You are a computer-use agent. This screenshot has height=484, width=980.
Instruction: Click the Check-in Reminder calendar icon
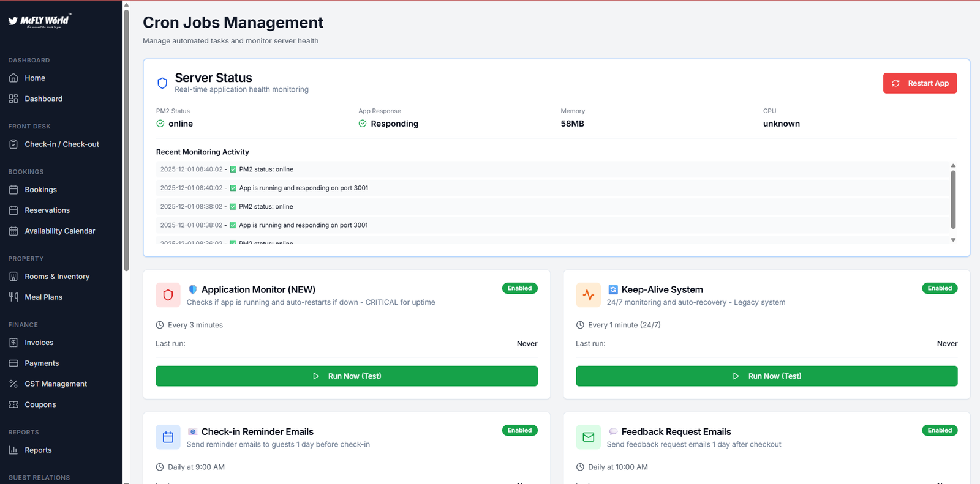[168, 437]
